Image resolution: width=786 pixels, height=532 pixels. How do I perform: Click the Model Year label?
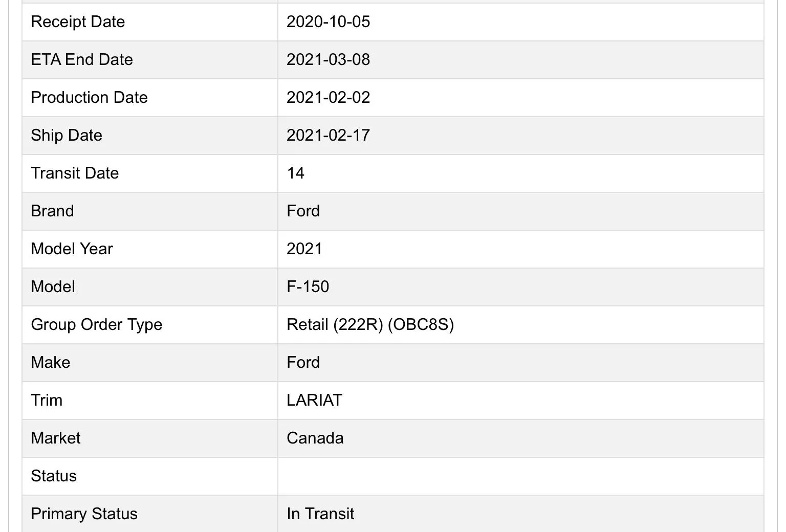coord(72,249)
